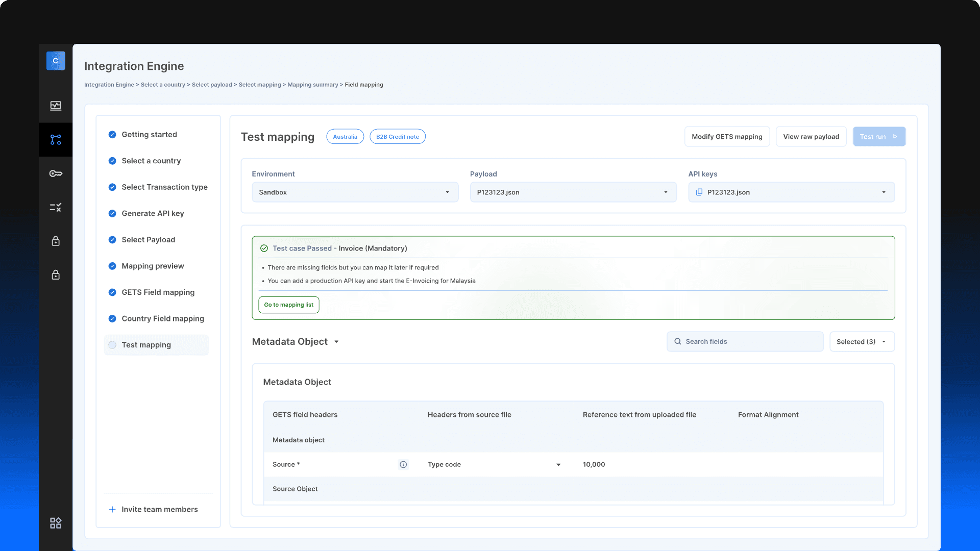Viewport: 980px width, 551px height.
Task: Click the checklist rules sidebar icon
Action: (x=56, y=207)
